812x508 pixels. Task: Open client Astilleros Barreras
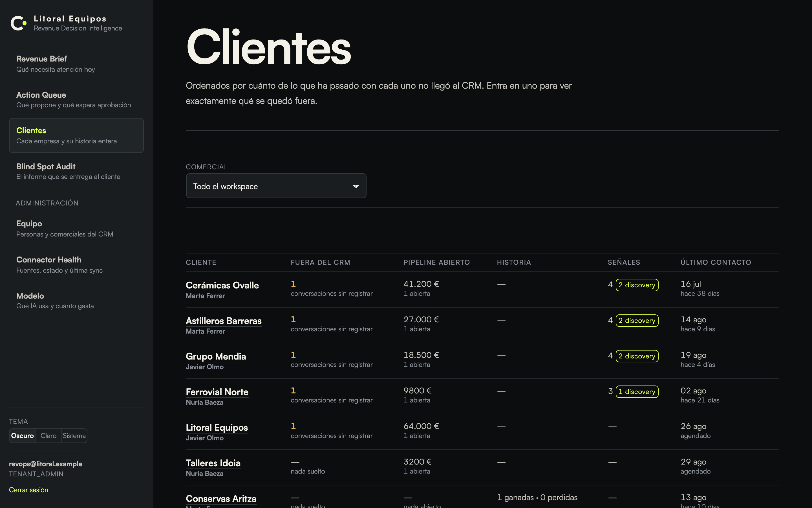coord(224,321)
